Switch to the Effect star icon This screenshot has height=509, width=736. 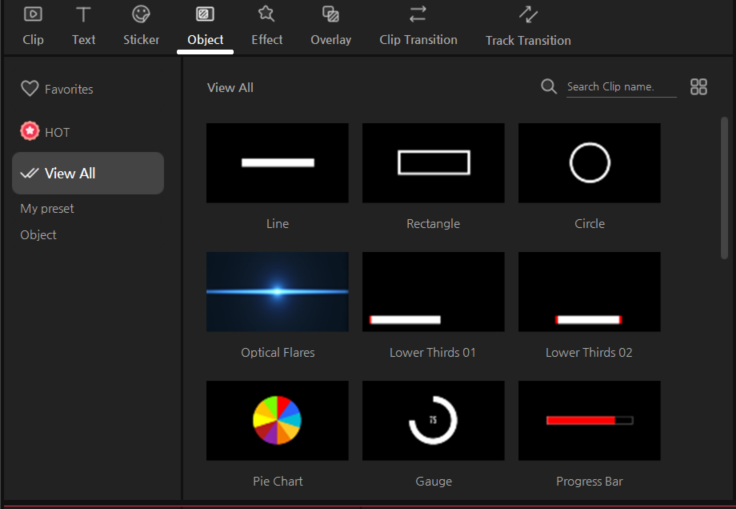point(266,14)
